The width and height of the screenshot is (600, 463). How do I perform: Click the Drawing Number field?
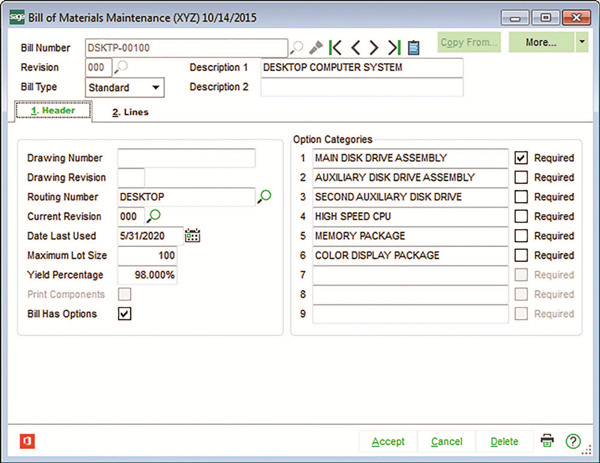186,158
